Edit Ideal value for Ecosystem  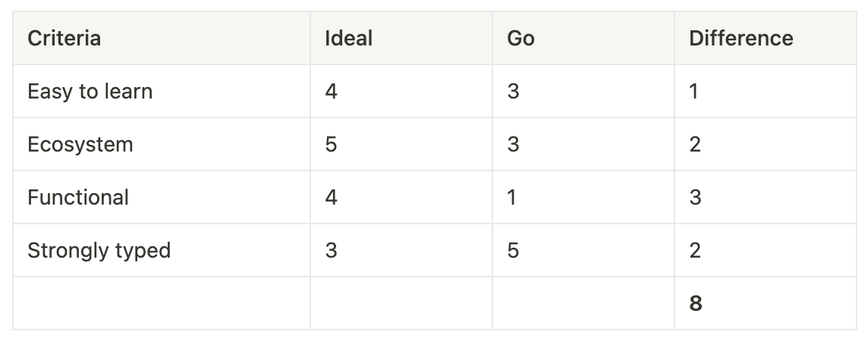401,144
